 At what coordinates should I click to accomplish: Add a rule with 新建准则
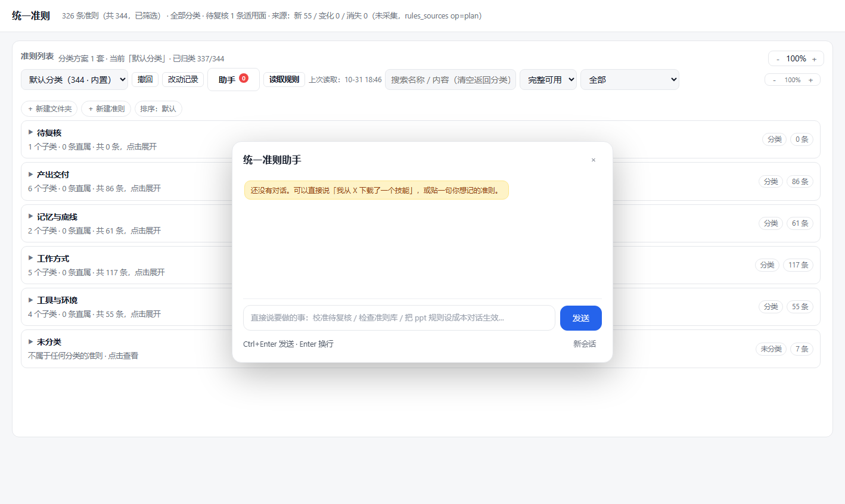[106, 108]
